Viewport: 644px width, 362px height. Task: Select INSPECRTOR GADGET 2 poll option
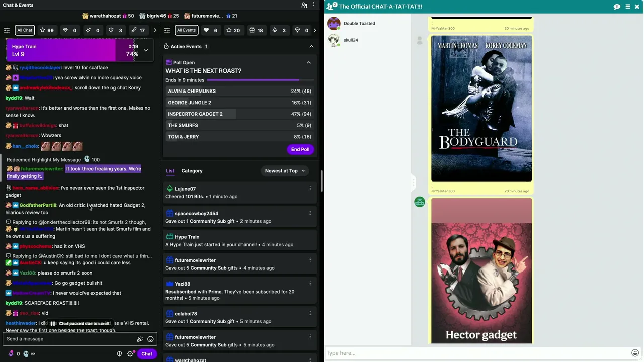point(239,114)
